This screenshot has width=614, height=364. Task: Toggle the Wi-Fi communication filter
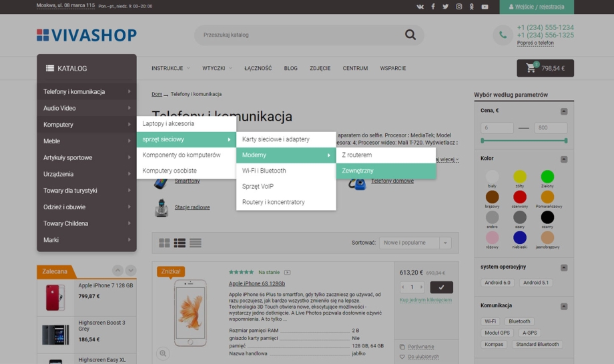click(x=491, y=321)
